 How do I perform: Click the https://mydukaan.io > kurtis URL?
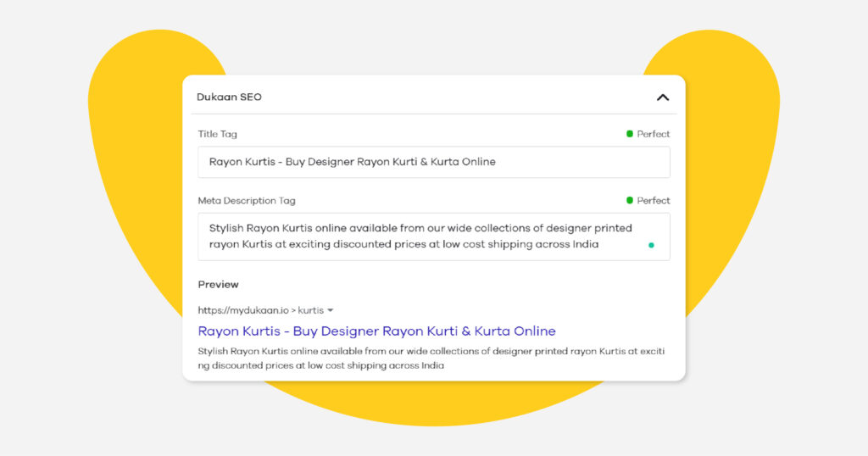[x=261, y=310]
